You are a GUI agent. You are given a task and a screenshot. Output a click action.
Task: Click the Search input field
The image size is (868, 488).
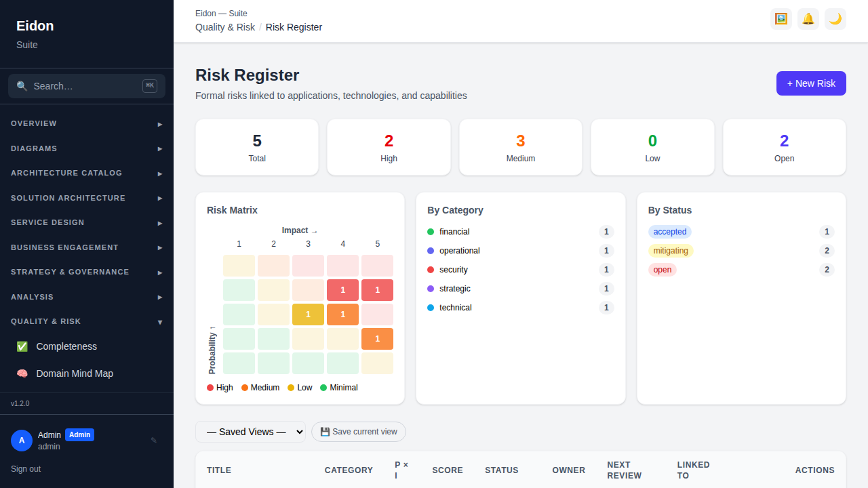click(x=87, y=86)
